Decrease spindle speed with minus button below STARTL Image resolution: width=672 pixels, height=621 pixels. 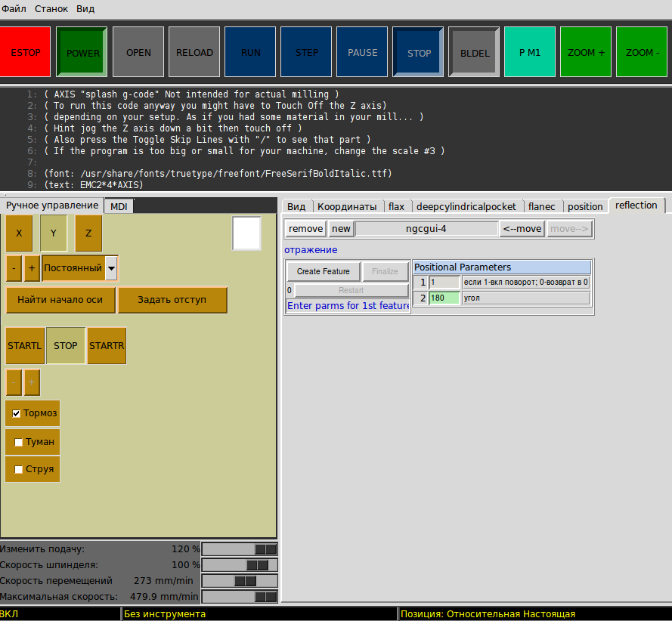point(14,382)
